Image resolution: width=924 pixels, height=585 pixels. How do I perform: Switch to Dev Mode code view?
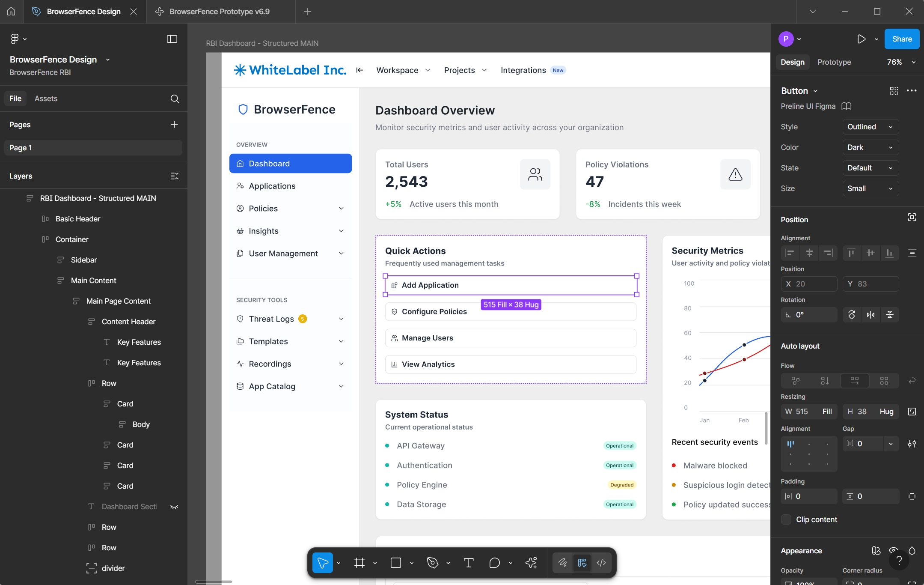[601, 563]
